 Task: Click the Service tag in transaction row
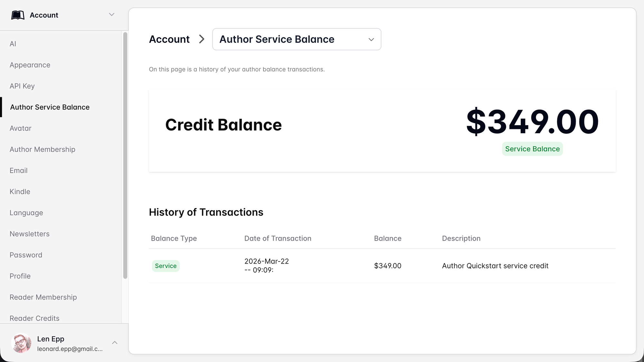click(x=166, y=266)
